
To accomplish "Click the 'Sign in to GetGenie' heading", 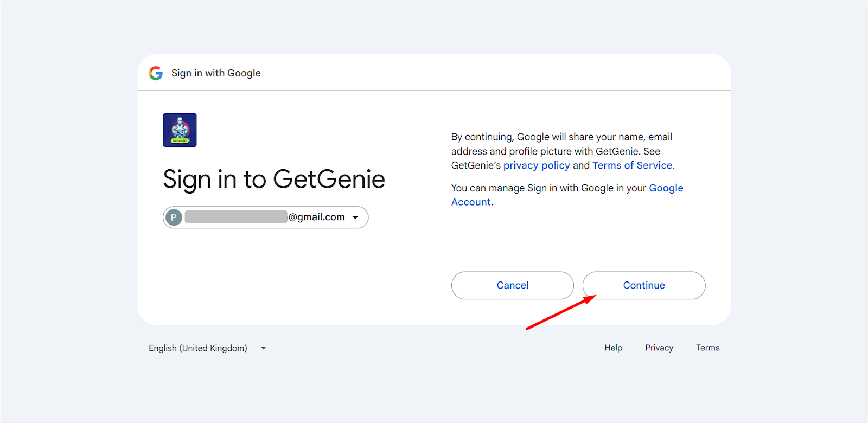I will tap(274, 180).
